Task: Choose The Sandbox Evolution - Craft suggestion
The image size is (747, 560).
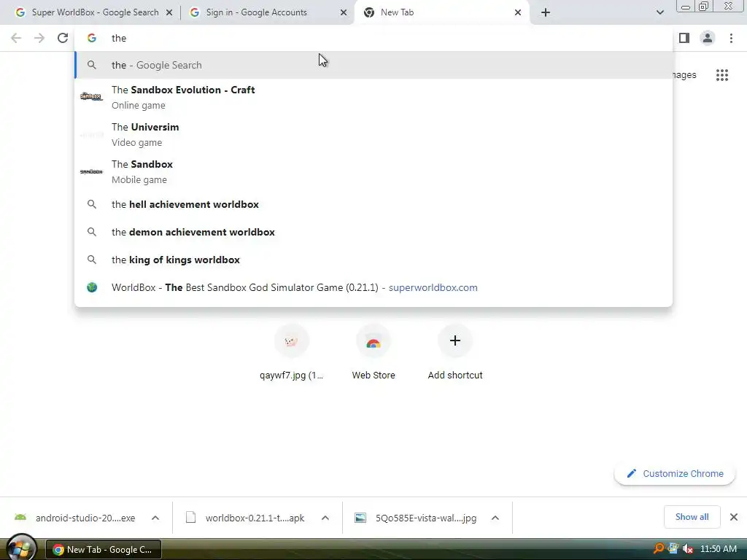Action: pos(373,97)
